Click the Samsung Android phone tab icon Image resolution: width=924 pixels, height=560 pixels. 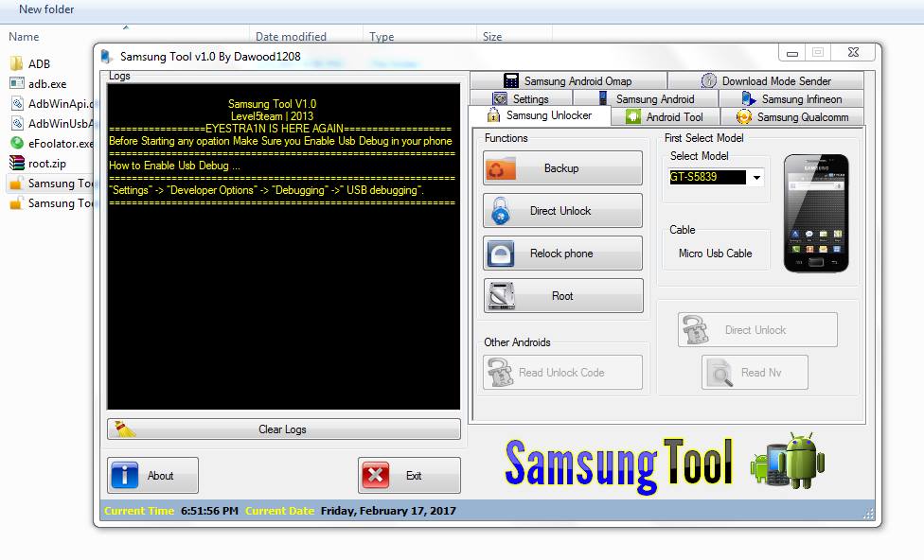(603, 98)
